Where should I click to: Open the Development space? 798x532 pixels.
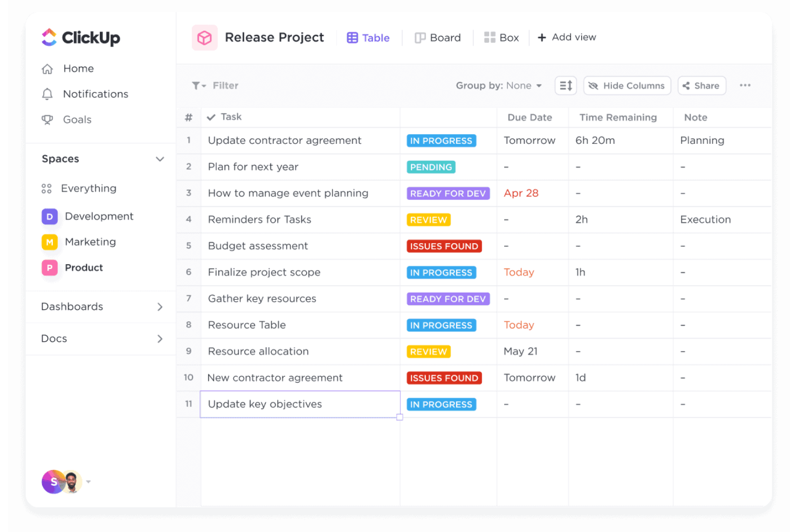click(49, 216)
